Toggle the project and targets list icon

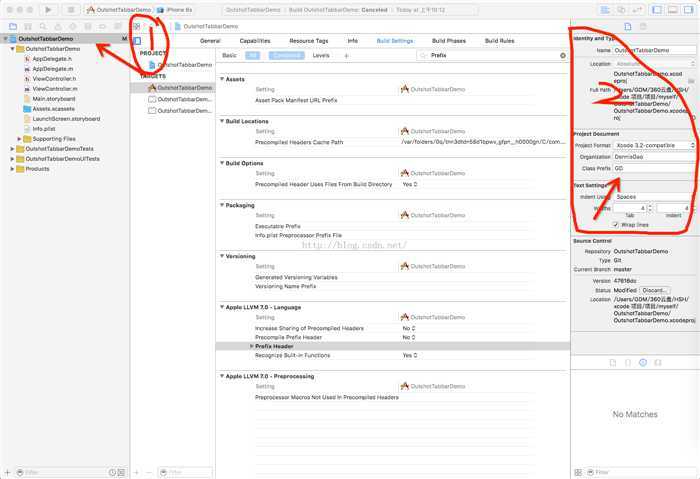coord(138,41)
